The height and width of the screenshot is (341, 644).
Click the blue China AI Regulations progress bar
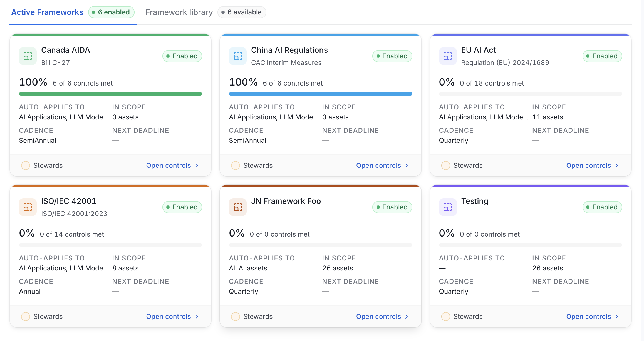(320, 94)
